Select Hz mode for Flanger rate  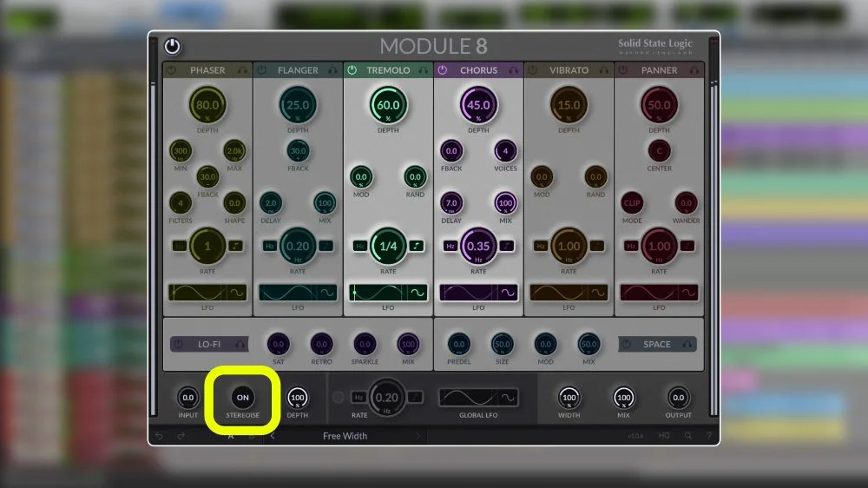tap(270, 246)
